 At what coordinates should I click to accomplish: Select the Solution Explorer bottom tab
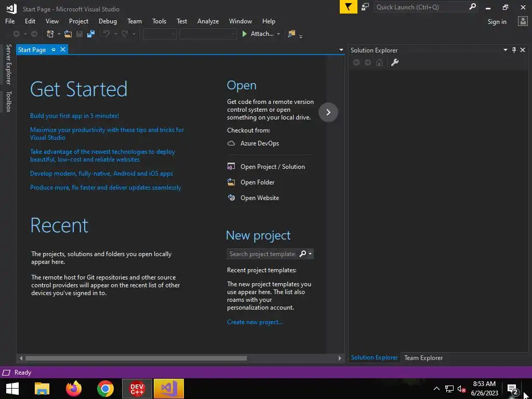click(x=374, y=357)
